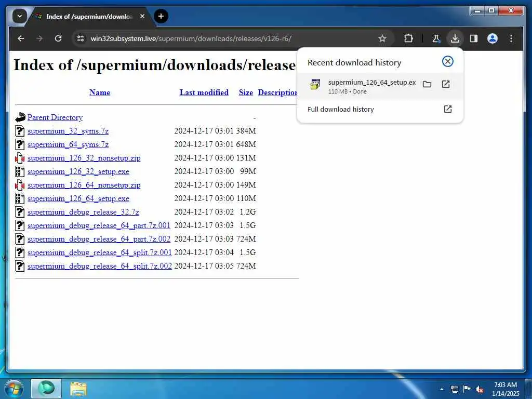This screenshot has width=532, height=399.
Task: Open the side panel icon
Action: click(x=474, y=38)
